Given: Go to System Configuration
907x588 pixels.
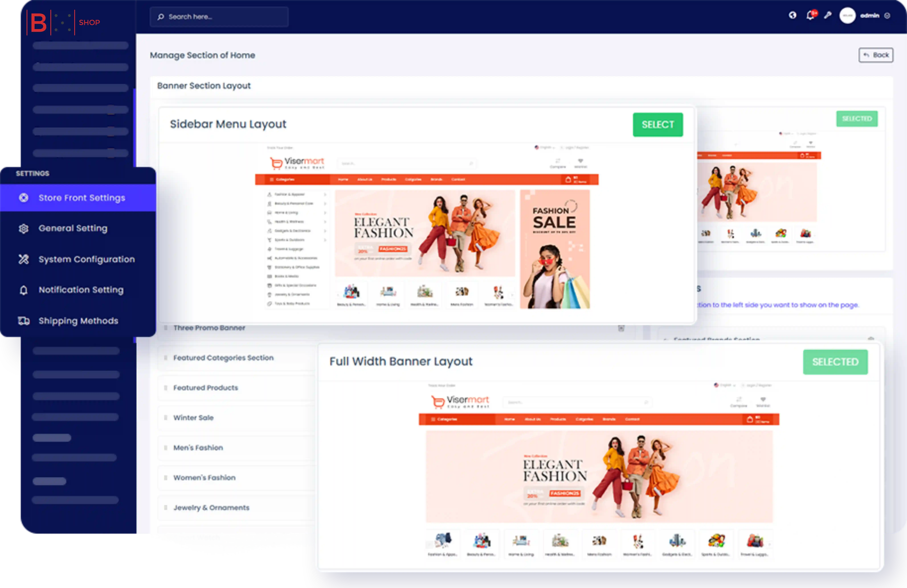Looking at the screenshot, I should point(86,259).
